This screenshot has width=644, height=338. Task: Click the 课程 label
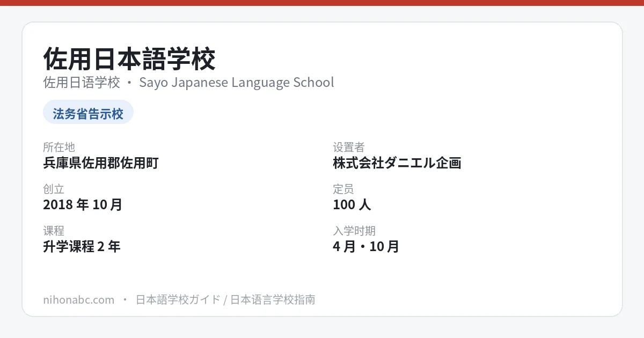click(x=54, y=231)
